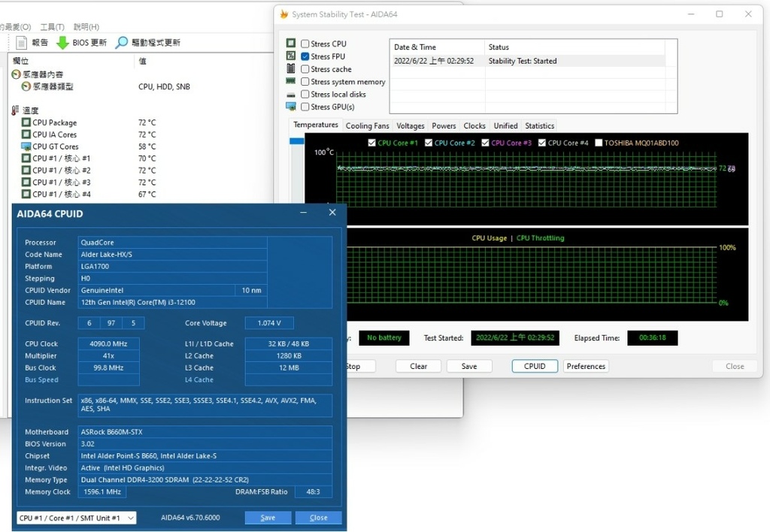
Task: Click the CPU Clock value 4090.0 MHz
Action: point(108,344)
